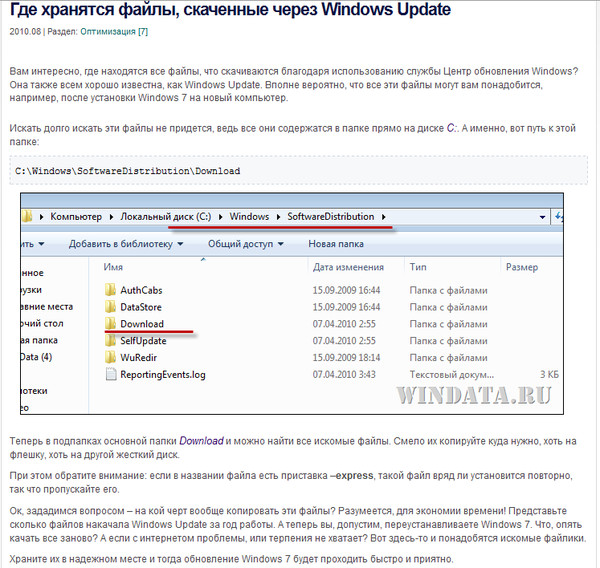Click the article title about Windows Update
This screenshot has width=600, height=568.
point(230,10)
